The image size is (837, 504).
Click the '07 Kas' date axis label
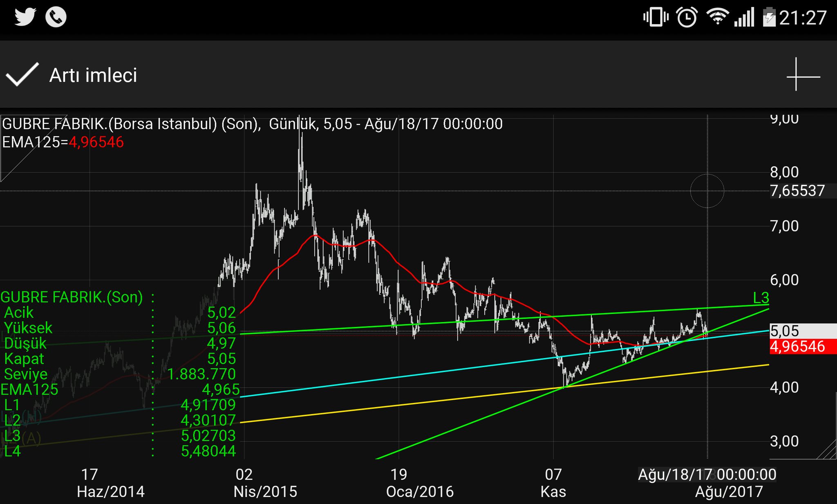coord(553,483)
